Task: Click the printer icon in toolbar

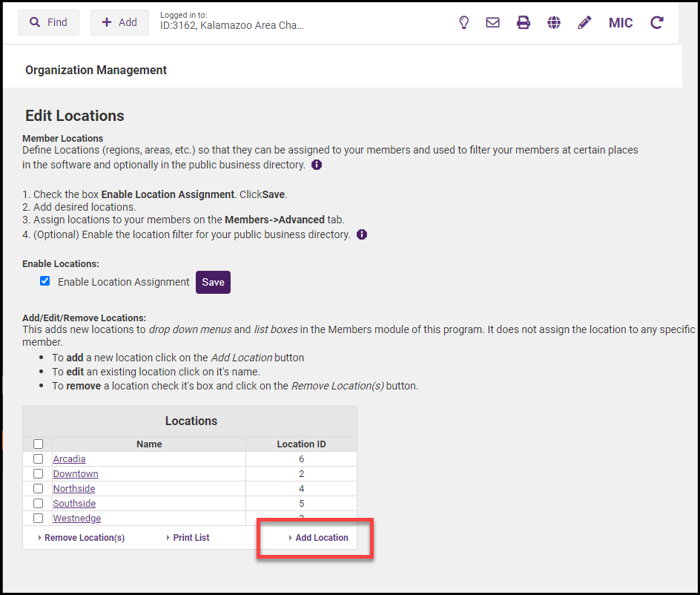Action: point(524,22)
